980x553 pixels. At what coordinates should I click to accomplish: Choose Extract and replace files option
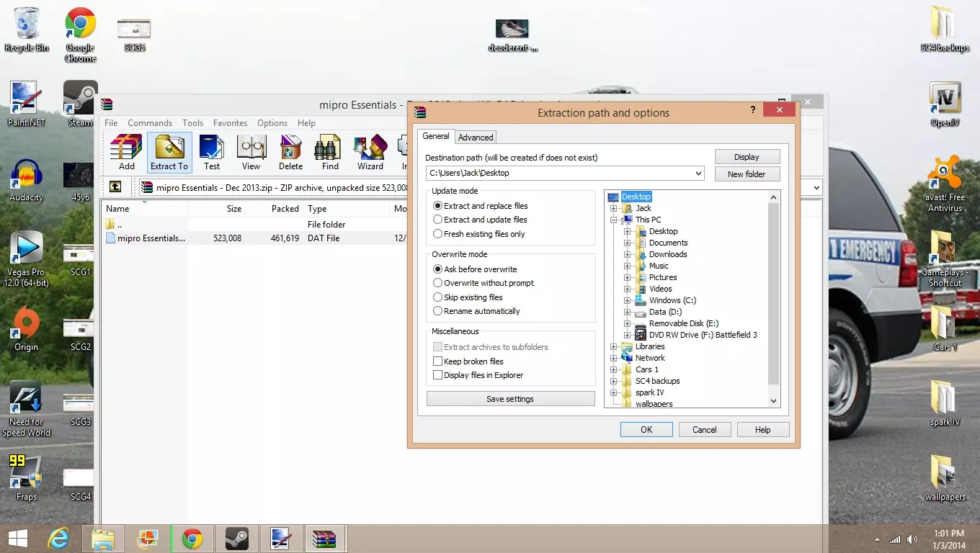click(x=480, y=206)
